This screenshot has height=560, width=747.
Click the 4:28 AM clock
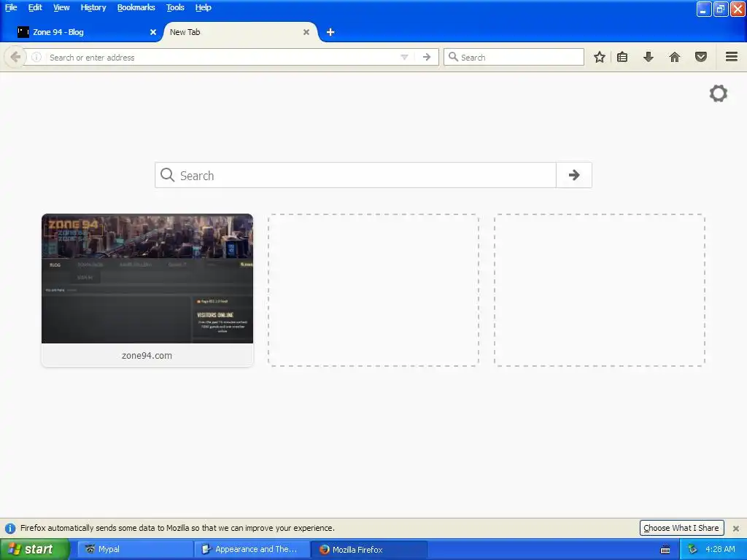720,550
